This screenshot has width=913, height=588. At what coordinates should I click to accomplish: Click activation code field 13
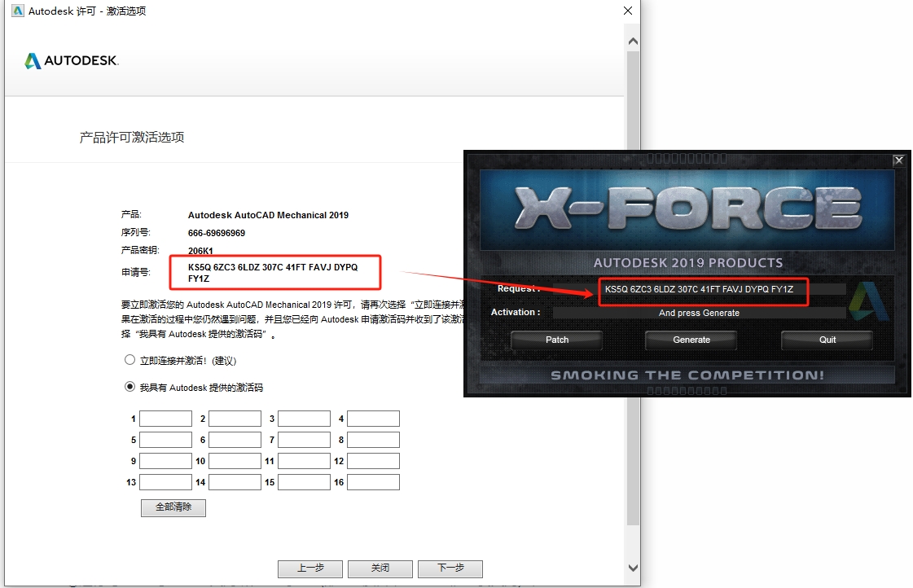[166, 482]
